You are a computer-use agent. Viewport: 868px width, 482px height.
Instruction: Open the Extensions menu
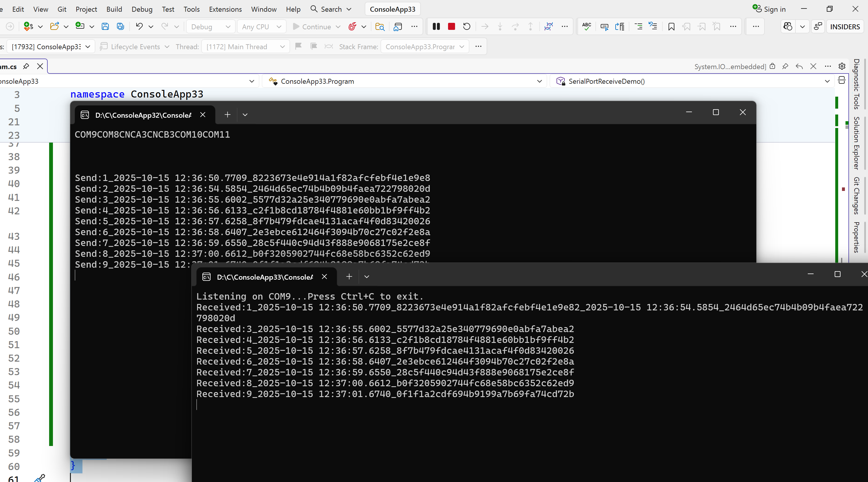click(225, 9)
